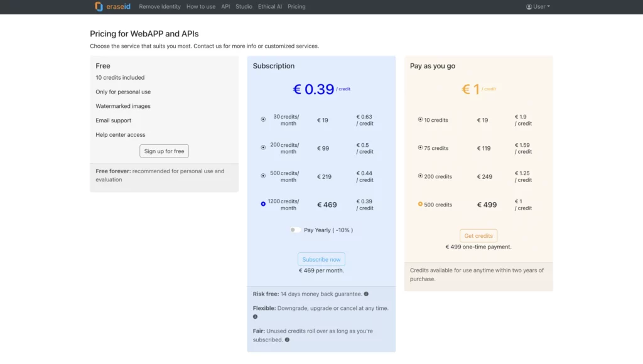Select the 1200 credits per month plan

[263, 203]
